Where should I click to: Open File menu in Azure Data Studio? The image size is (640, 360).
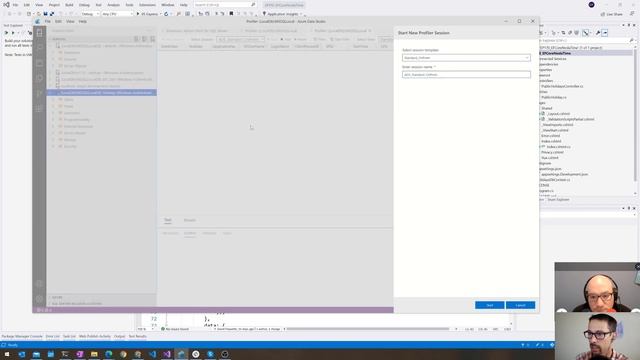point(48,21)
